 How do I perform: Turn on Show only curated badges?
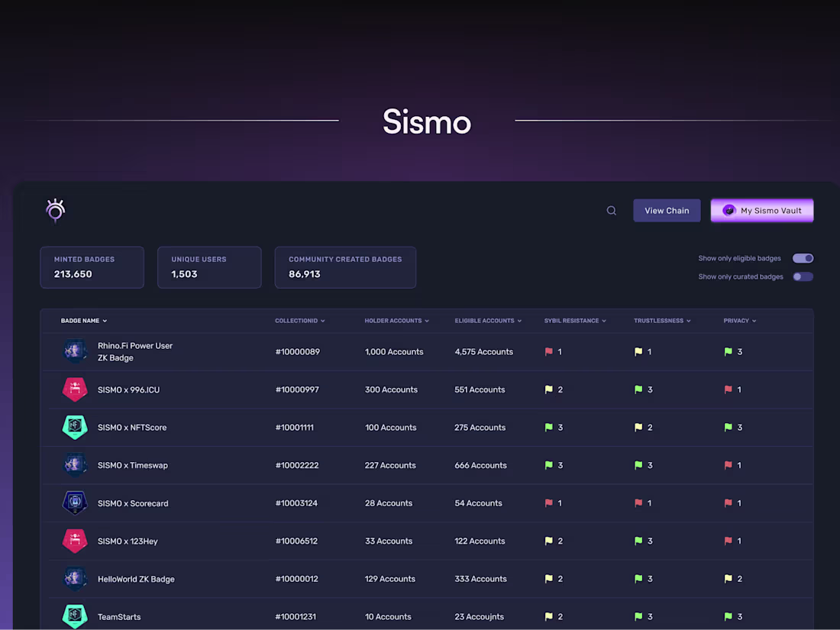[x=803, y=276]
